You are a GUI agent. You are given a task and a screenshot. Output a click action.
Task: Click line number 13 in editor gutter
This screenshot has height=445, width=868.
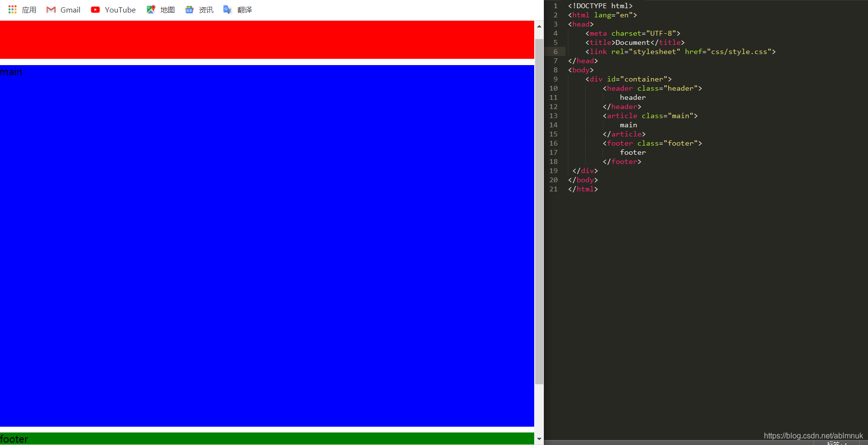click(x=553, y=116)
